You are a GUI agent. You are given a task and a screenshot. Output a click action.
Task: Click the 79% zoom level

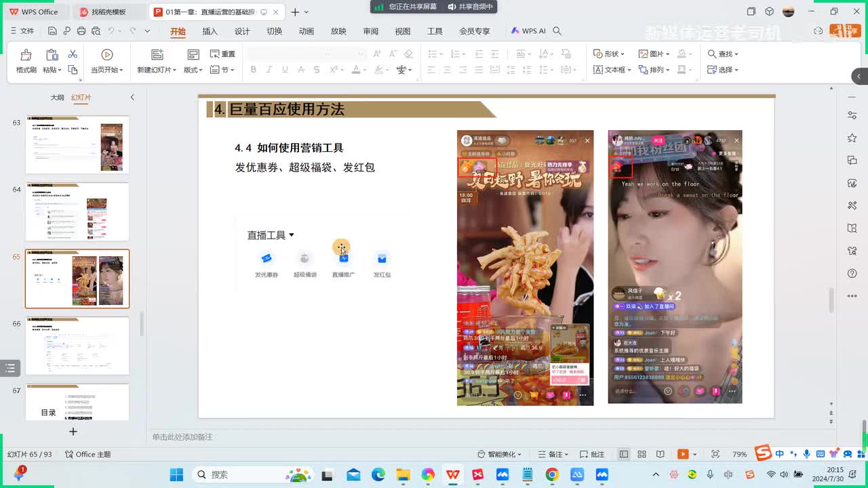740,454
